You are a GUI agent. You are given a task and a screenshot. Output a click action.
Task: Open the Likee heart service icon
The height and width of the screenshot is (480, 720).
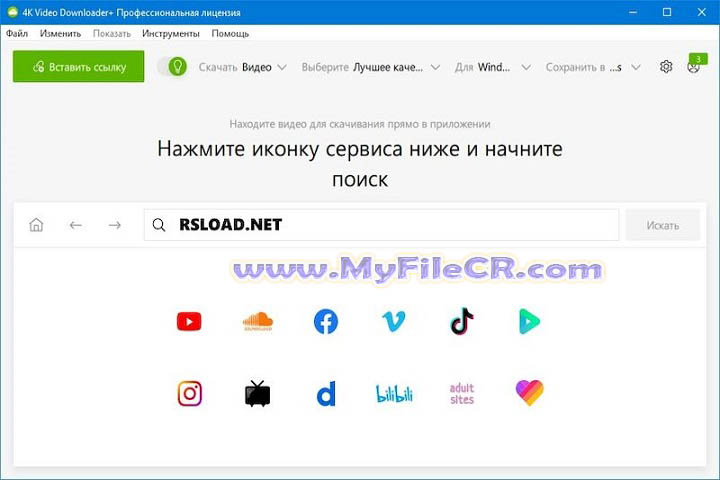[529, 393]
